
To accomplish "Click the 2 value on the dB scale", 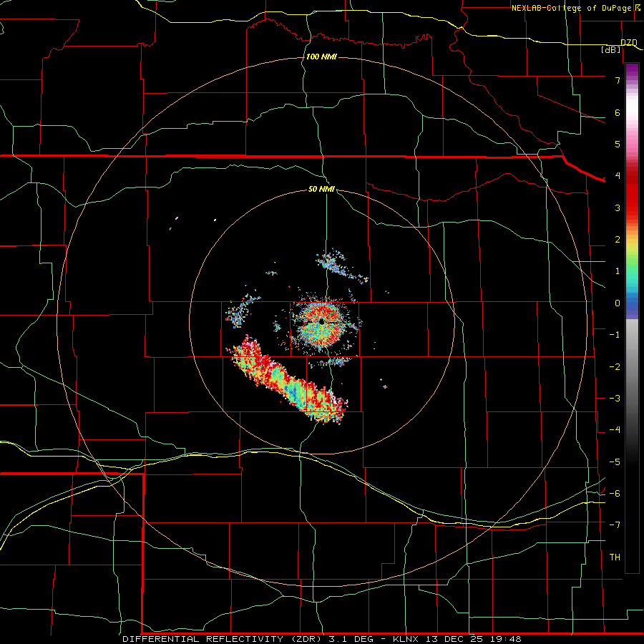I will tap(618, 240).
